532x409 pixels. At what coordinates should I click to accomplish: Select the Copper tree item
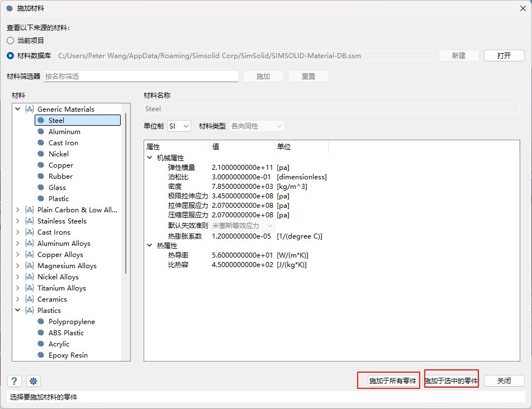click(60, 165)
